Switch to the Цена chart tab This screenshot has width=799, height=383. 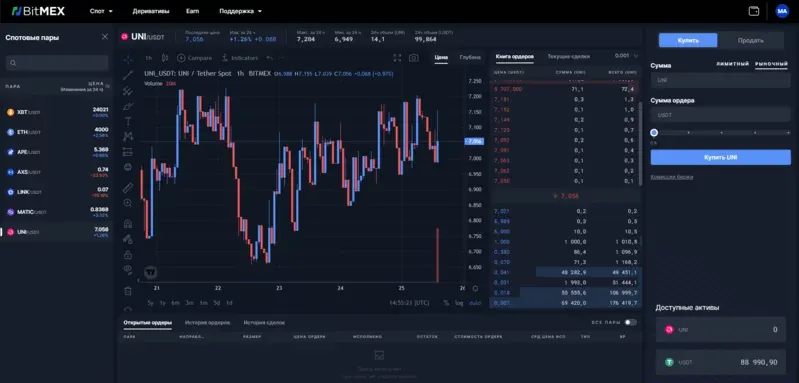pyautogui.click(x=441, y=58)
